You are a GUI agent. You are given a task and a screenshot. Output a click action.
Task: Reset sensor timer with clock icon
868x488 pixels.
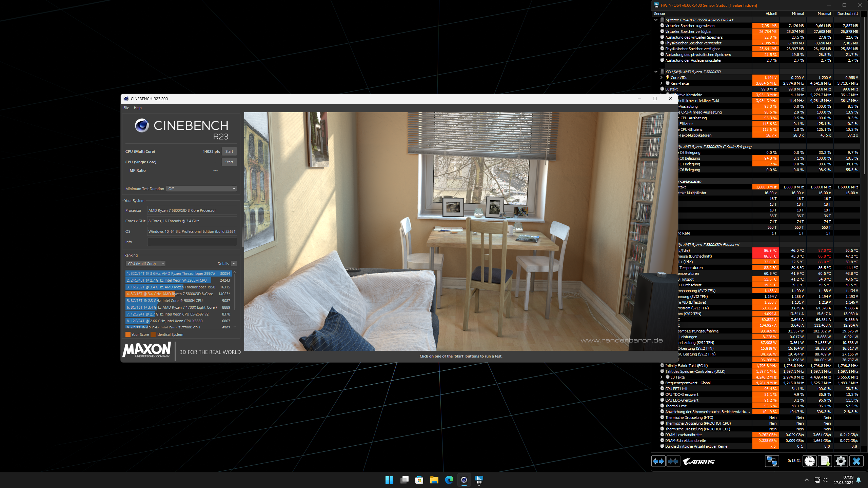(810, 461)
